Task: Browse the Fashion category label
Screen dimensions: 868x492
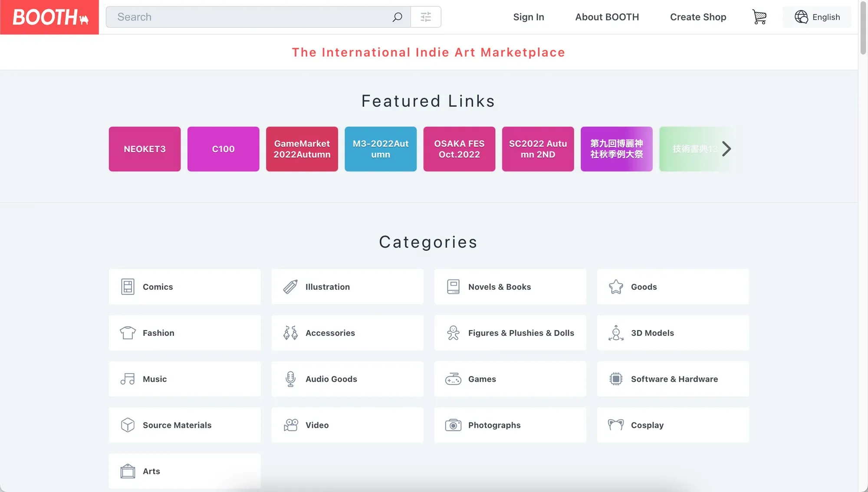Action: click(158, 333)
